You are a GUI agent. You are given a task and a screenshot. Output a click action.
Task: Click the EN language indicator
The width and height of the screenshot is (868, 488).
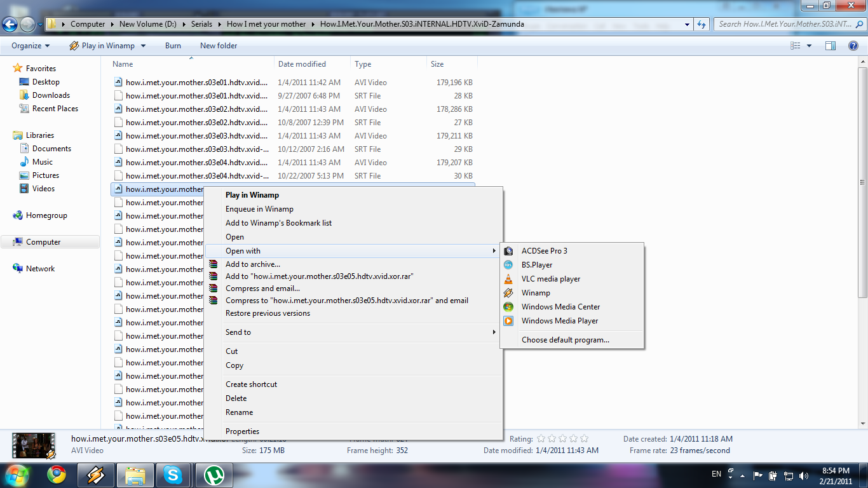pyautogui.click(x=716, y=474)
